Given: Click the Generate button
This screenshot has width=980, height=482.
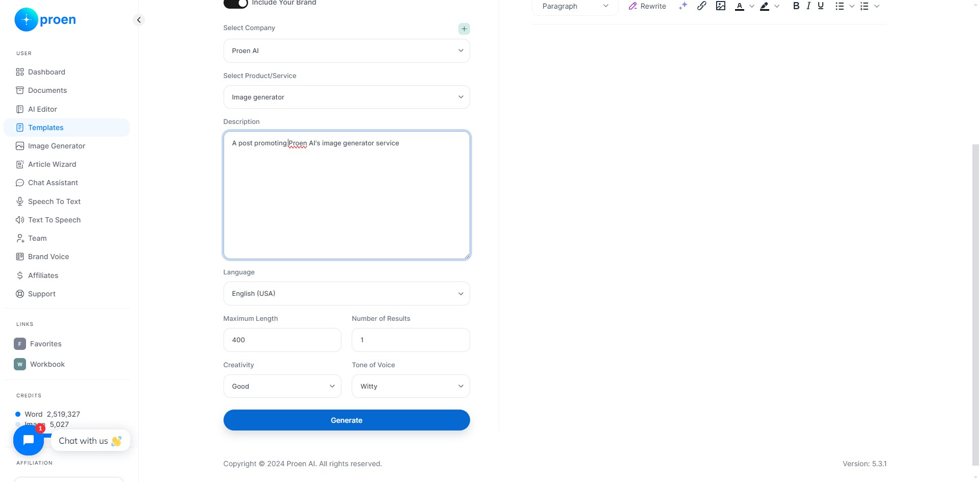Looking at the screenshot, I should tap(347, 420).
